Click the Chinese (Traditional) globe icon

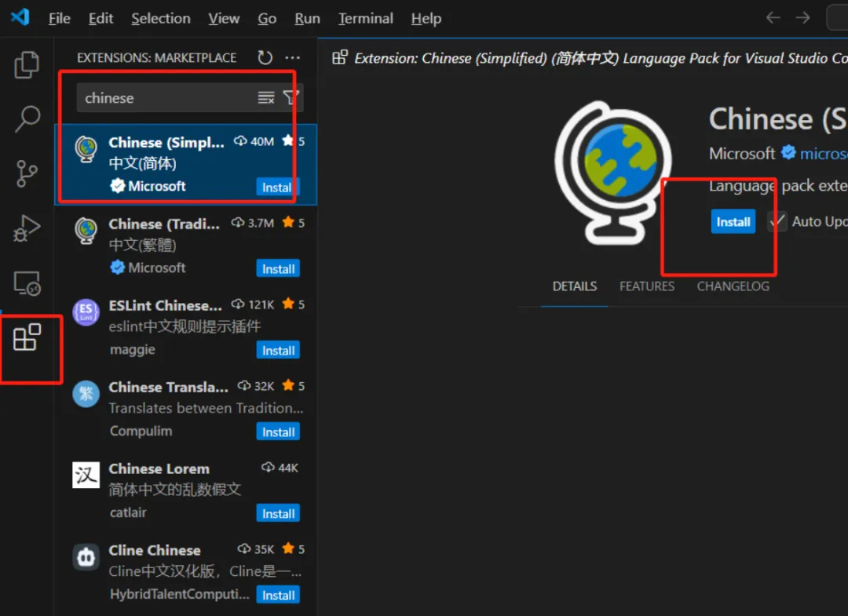pos(86,231)
